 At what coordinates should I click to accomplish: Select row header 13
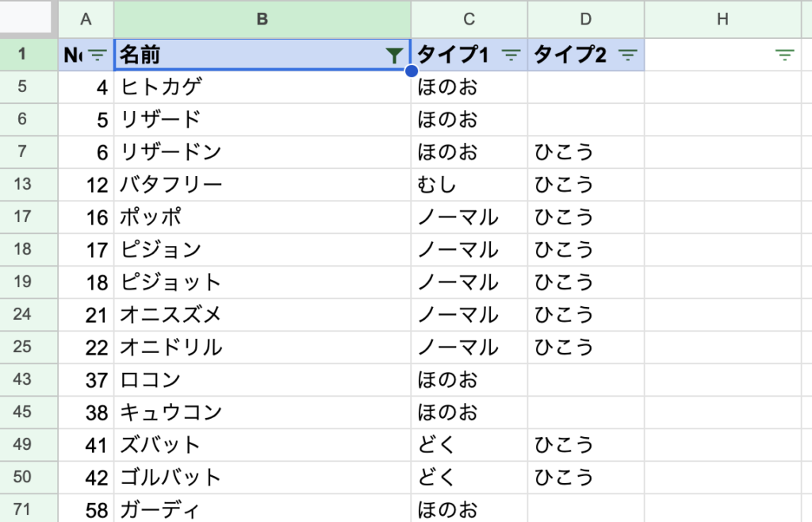29,185
